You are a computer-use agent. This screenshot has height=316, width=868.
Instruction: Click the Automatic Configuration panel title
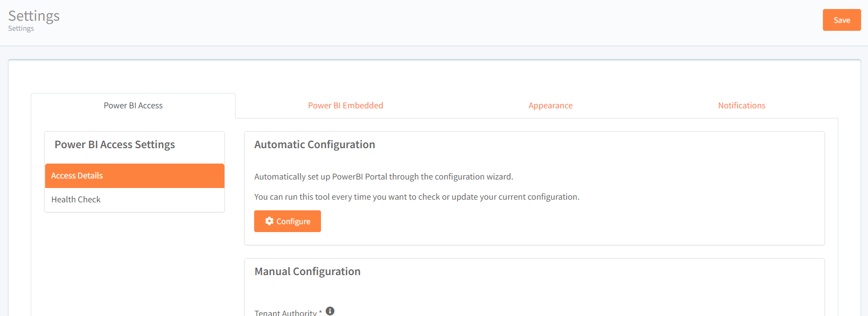[315, 144]
